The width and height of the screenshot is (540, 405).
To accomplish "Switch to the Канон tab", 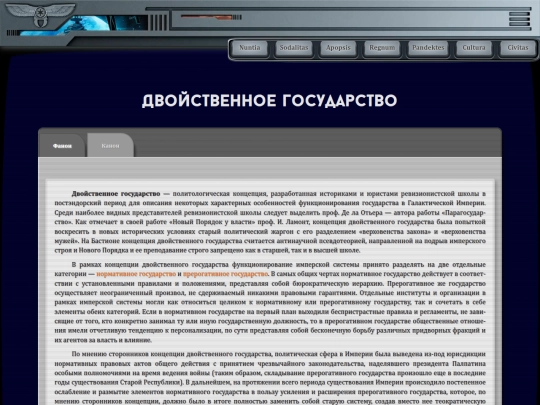I will [110, 146].
